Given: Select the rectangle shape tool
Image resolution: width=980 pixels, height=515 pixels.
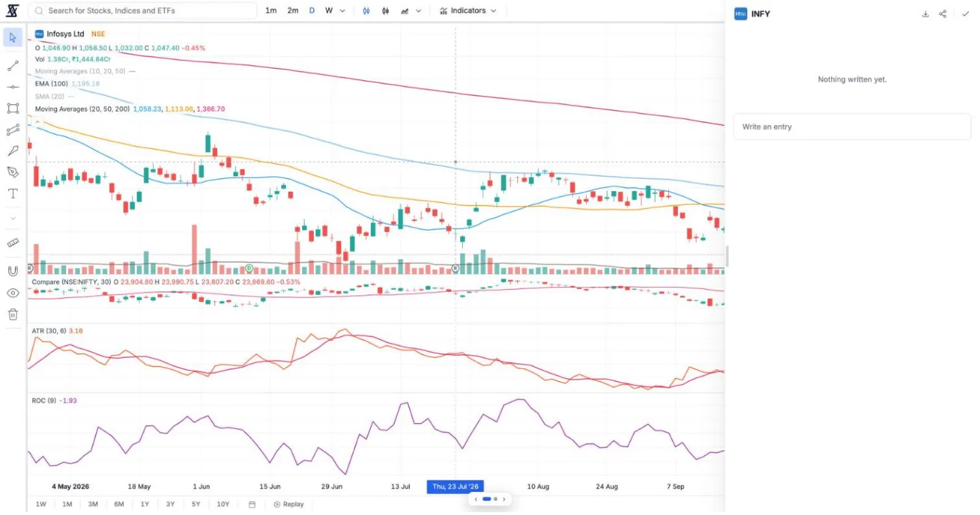Looking at the screenshot, I should [13, 108].
